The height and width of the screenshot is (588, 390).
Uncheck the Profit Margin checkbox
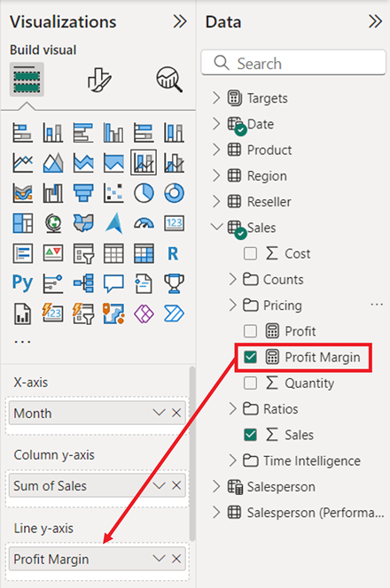[250, 357]
